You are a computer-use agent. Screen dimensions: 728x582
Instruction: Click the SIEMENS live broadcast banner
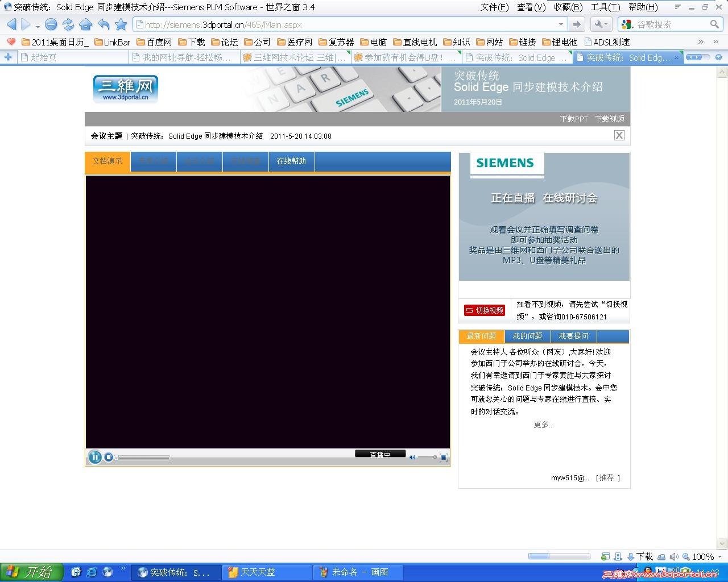click(544, 217)
